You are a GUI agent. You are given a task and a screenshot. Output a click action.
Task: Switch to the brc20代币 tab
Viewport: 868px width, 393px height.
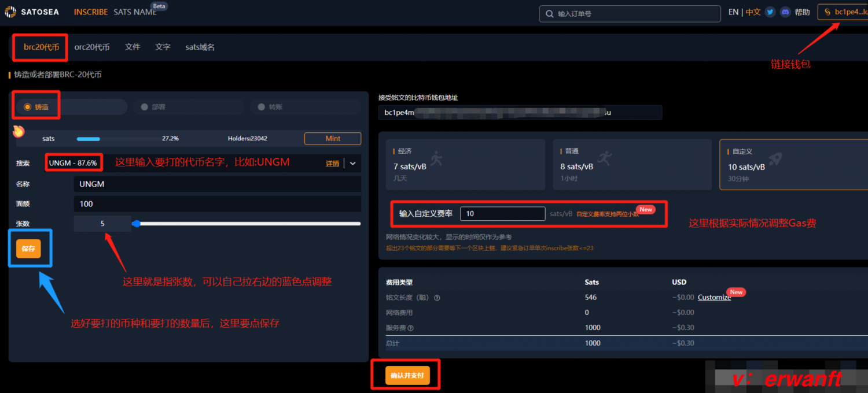point(41,47)
